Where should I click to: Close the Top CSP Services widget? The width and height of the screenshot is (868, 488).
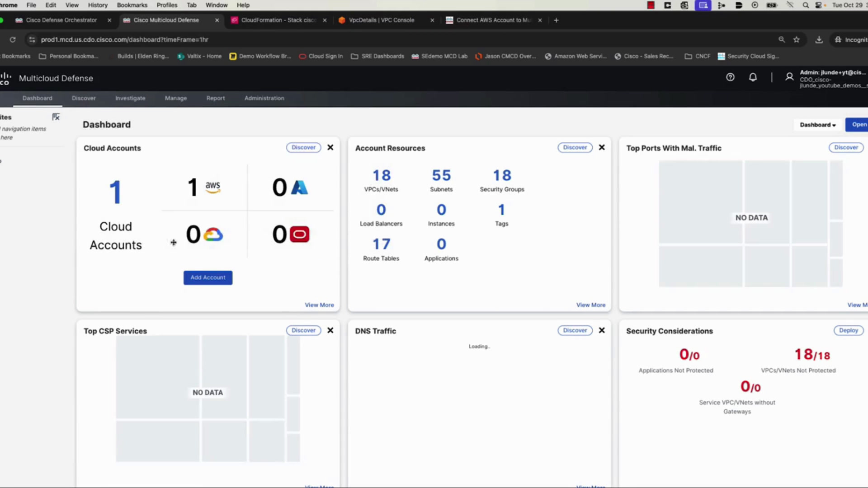tap(330, 330)
